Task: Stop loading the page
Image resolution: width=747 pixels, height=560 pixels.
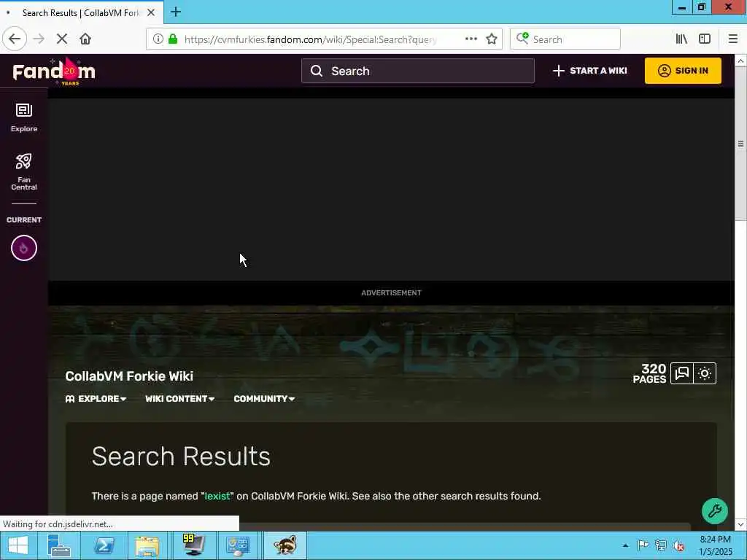Action: (62, 39)
